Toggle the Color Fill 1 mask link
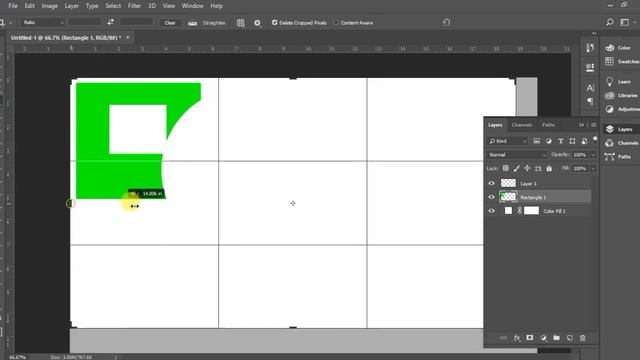Image resolution: width=640 pixels, height=360 pixels. (520, 211)
